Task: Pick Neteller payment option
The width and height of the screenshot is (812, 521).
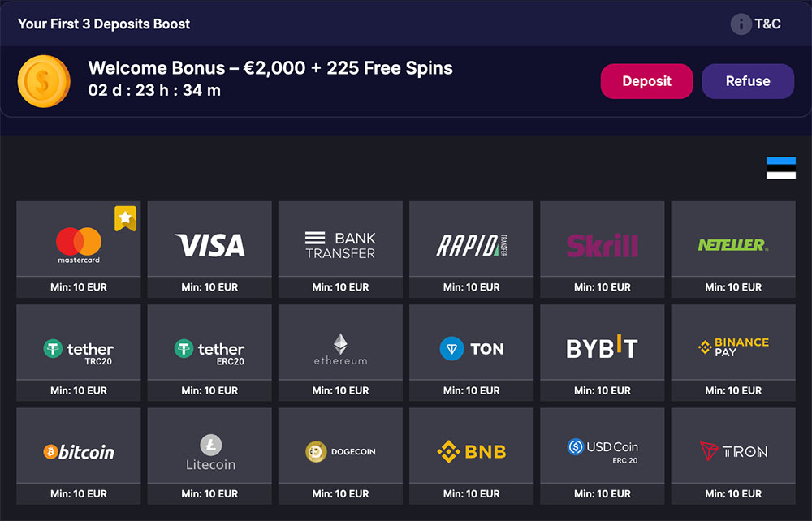Action: (x=733, y=243)
